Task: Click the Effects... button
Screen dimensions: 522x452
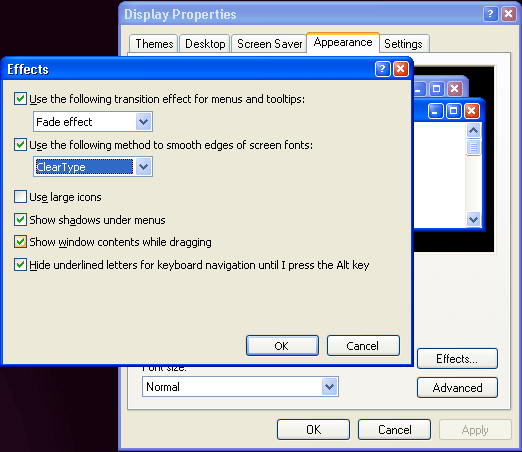Action: tap(457, 359)
